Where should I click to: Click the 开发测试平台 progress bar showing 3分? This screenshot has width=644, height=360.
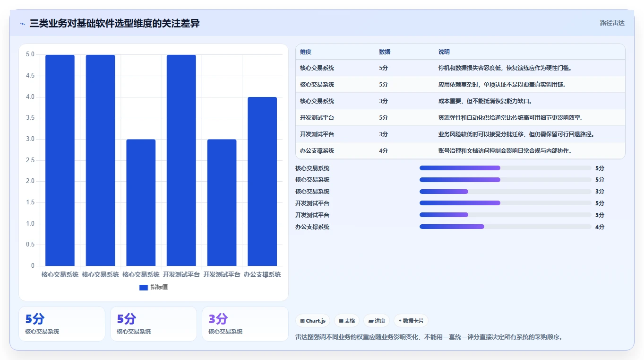point(506,215)
